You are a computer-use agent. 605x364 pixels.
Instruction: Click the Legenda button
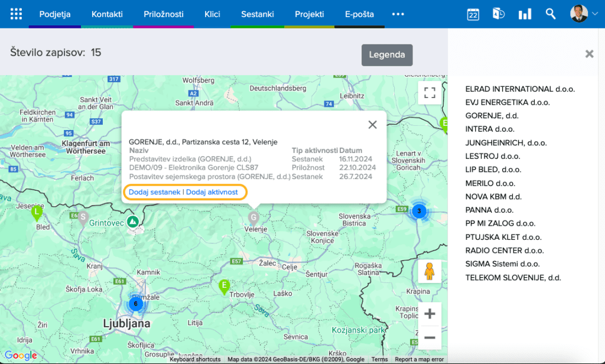[387, 55]
